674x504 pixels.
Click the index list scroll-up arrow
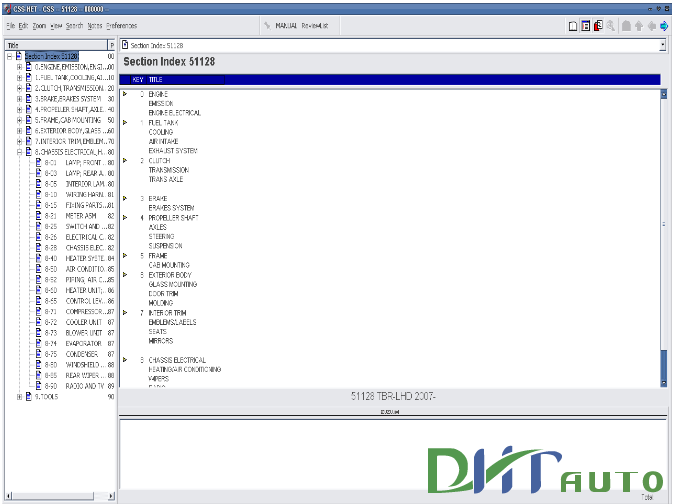point(664,94)
